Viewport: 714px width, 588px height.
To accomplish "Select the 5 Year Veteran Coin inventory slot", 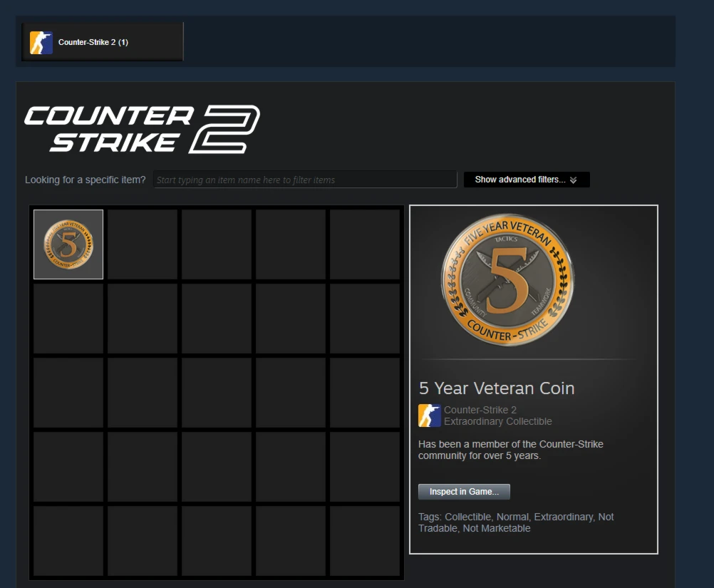I will [68, 244].
